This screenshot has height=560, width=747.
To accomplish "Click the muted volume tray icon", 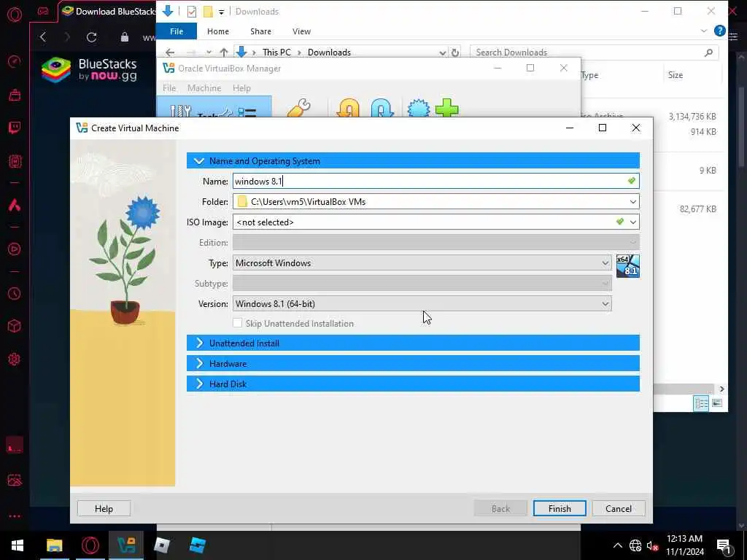I will (652, 545).
